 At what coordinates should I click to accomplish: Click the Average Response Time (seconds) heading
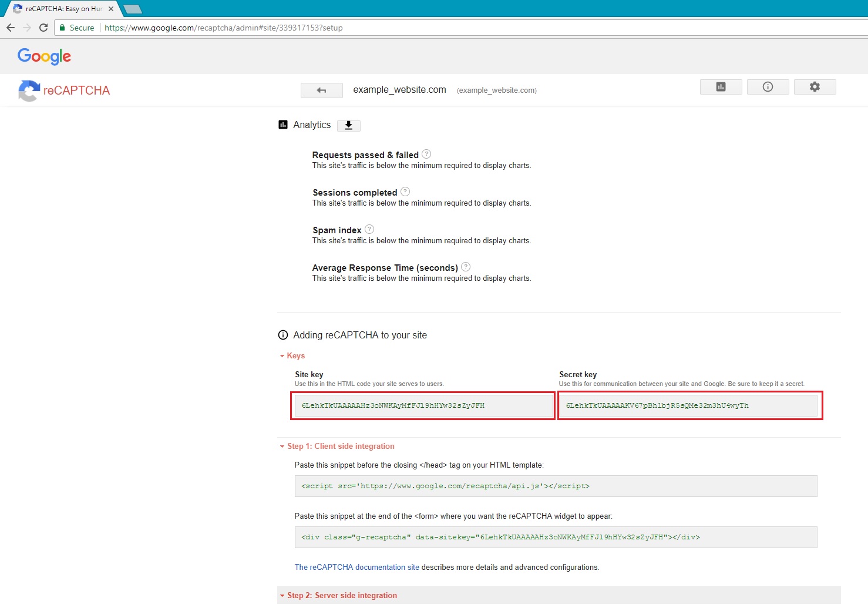(385, 268)
